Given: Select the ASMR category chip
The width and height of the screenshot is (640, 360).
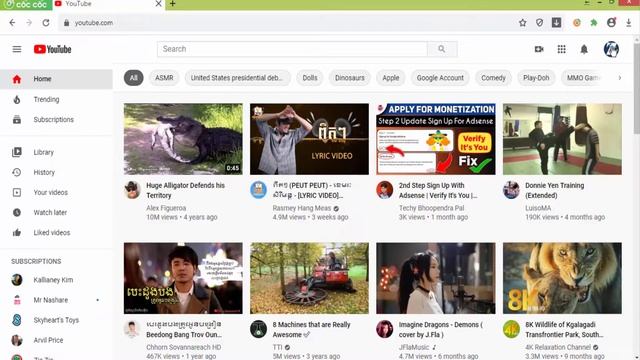Looking at the screenshot, I should pyautogui.click(x=164, y=78).
